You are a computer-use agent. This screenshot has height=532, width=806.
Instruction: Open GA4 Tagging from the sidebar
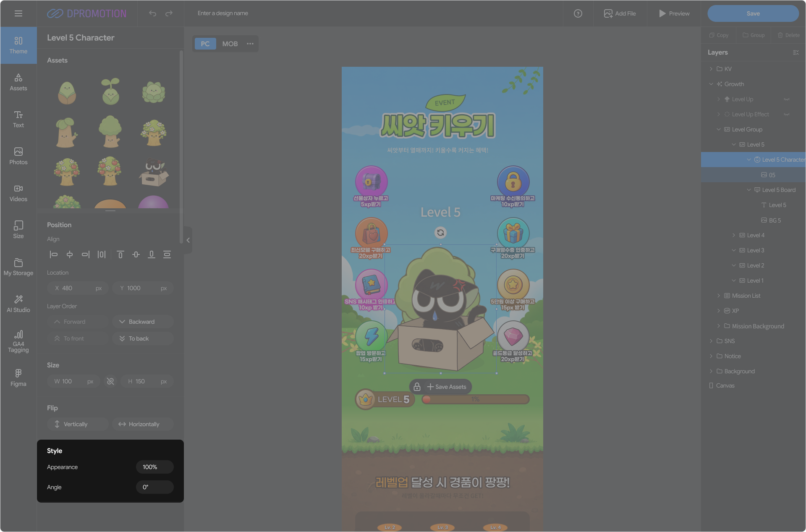click(x=18, y=341)
